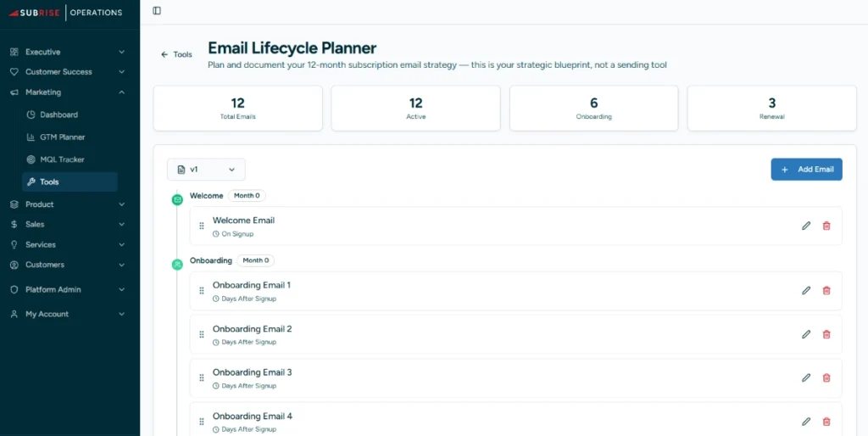Open the v1 version dropdown
This screenshot has width=868, height=436.
(x=206, y=170)
